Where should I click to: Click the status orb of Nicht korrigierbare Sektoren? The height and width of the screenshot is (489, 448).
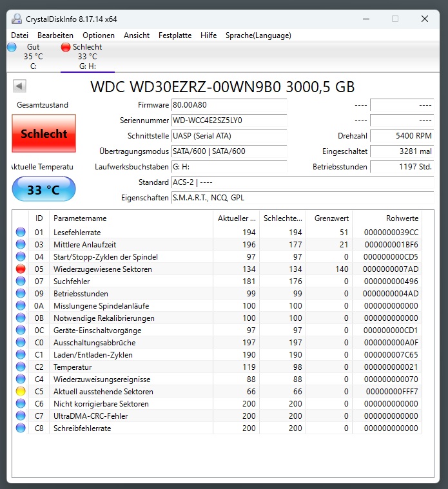[21, 404]
